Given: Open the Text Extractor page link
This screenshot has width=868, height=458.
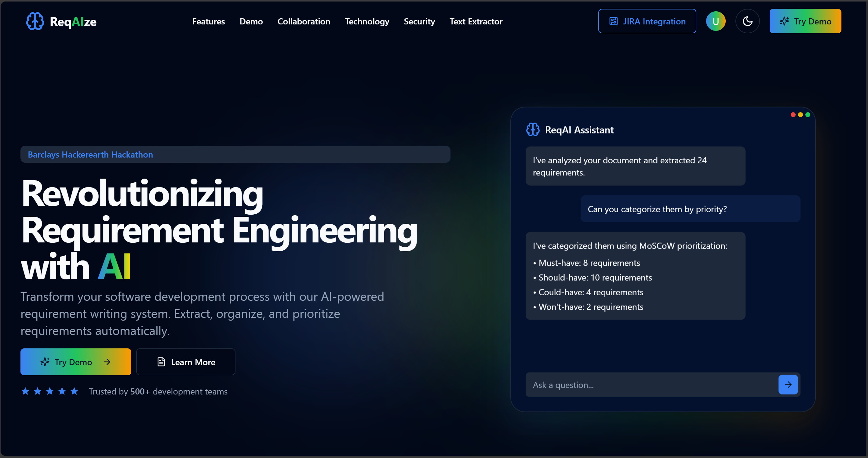Looking at the screenshot, I should (476, 22).
